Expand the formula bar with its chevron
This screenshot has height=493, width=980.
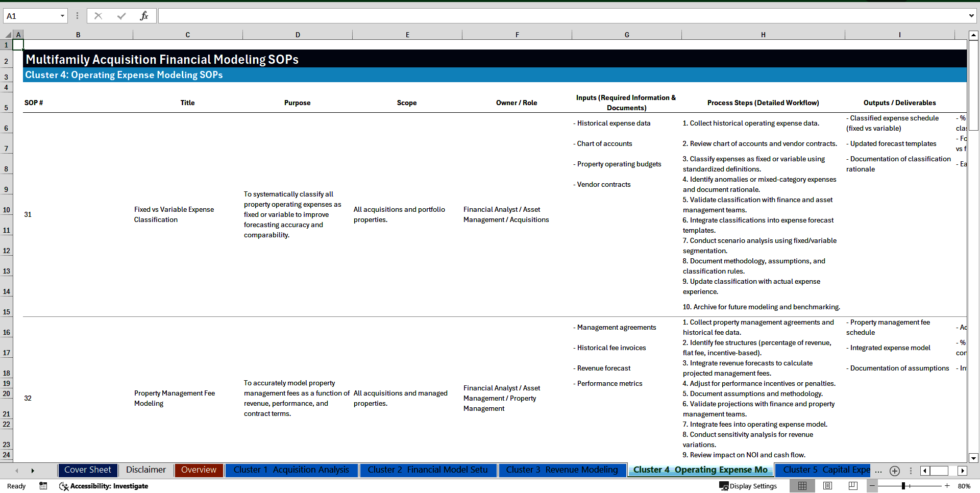click(972, 15)
